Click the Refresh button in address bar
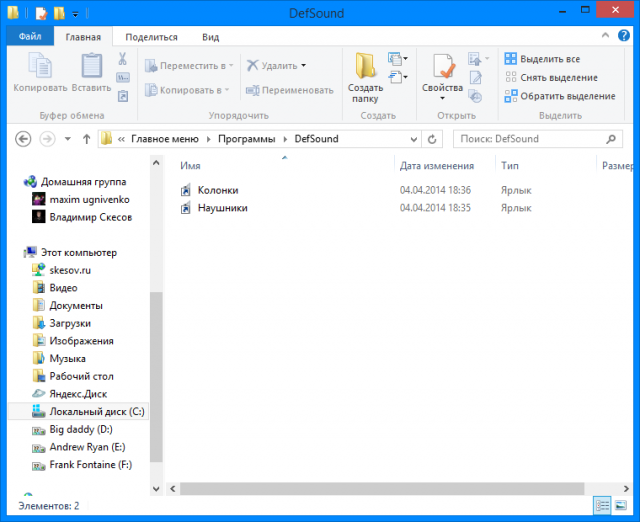 point(432,139)
